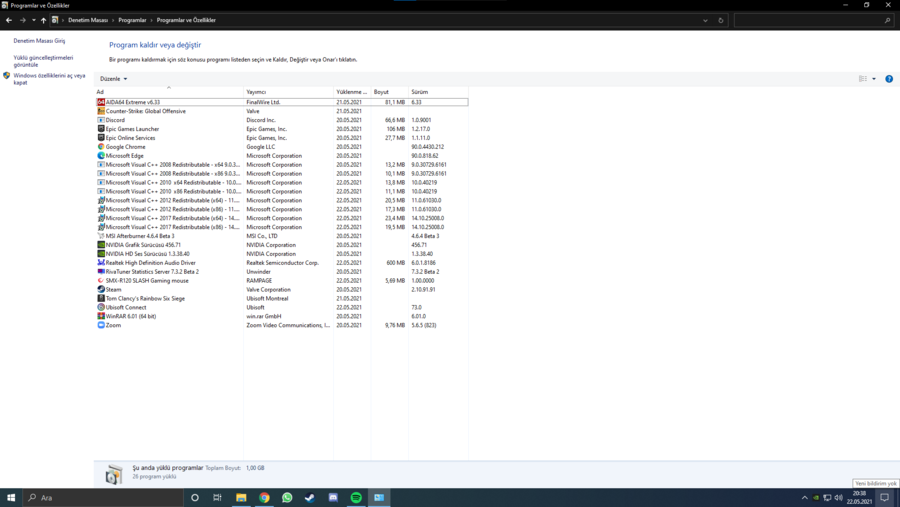Open WhatsApp from the taskbar
The width and height of the screenshot is (900, 507).
[287, 498]
